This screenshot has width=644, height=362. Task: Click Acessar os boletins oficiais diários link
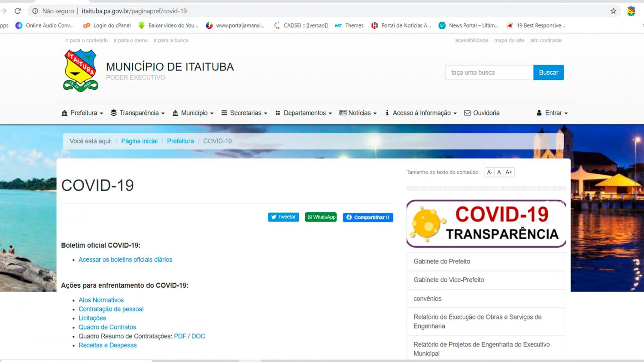click(x=125, y=259)
